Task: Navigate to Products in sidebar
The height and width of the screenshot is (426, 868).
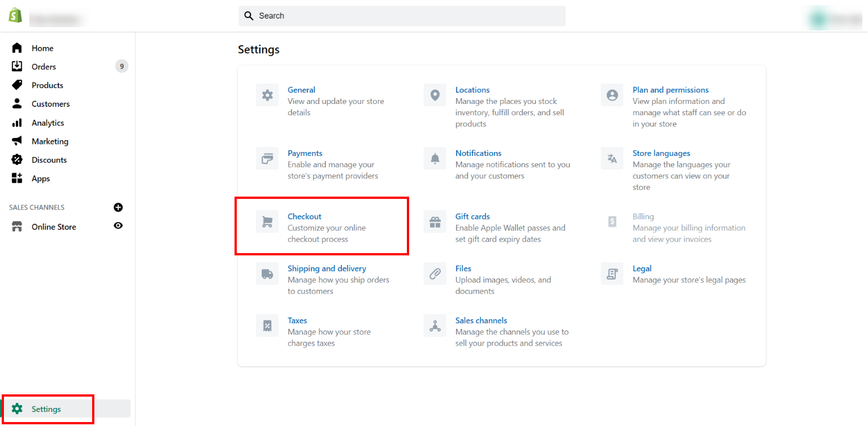Action: pyautogui.click(x=47, y=85)
